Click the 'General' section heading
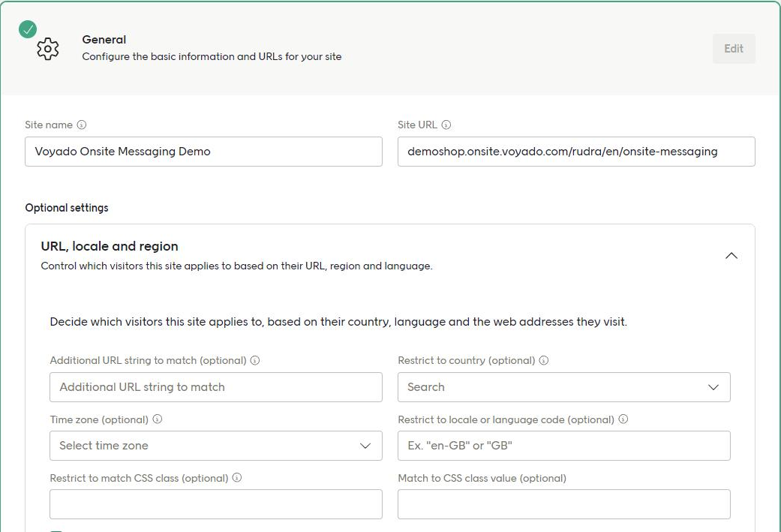This screenshot has width=781, height=532. (104, 39)
